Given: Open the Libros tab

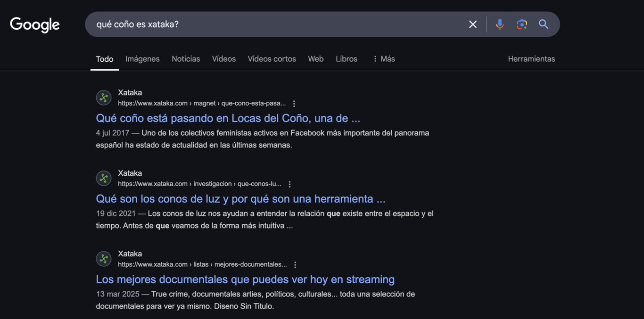Looking at the screenshot, I should coord(347,59).
